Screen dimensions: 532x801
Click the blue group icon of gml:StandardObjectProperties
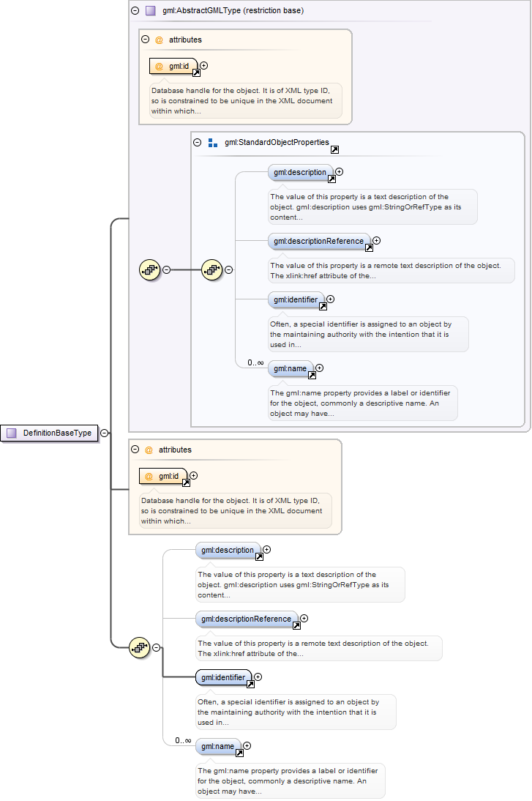click(213, 143)
